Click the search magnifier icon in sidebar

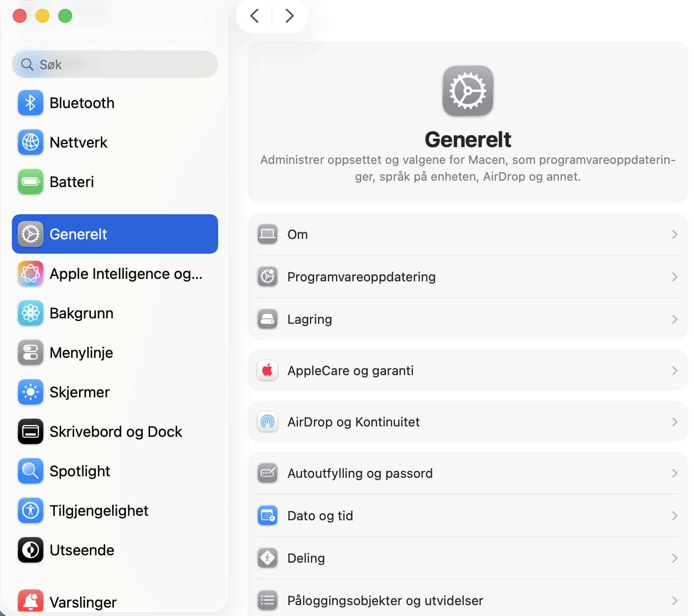coord(27,64)
